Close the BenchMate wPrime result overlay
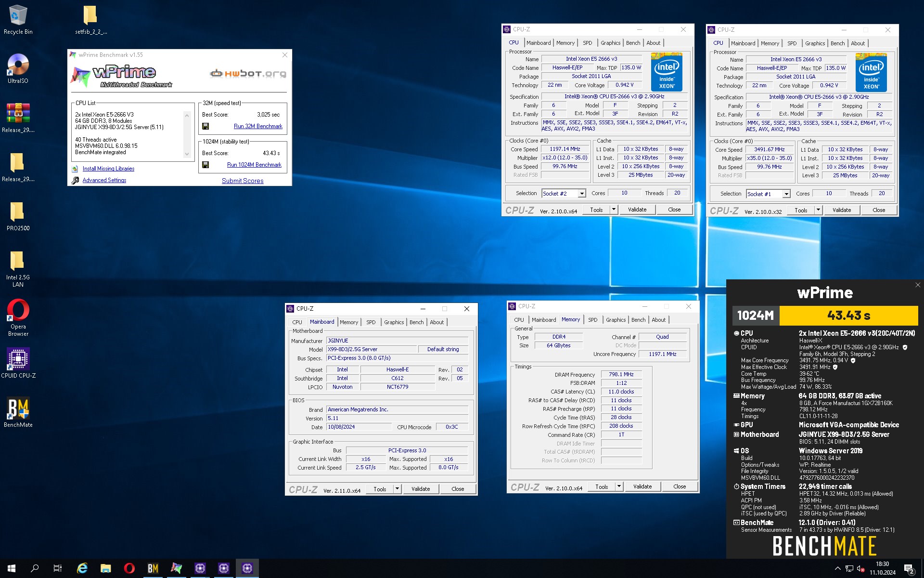Screen dimensions: 924x578 coord(917,285)
